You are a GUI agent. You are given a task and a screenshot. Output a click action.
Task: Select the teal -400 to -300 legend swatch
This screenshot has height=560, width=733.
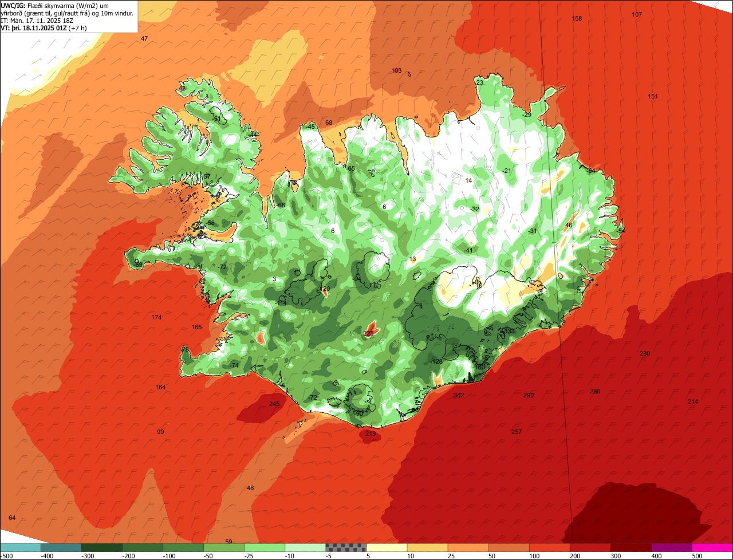tap(61, 547)
